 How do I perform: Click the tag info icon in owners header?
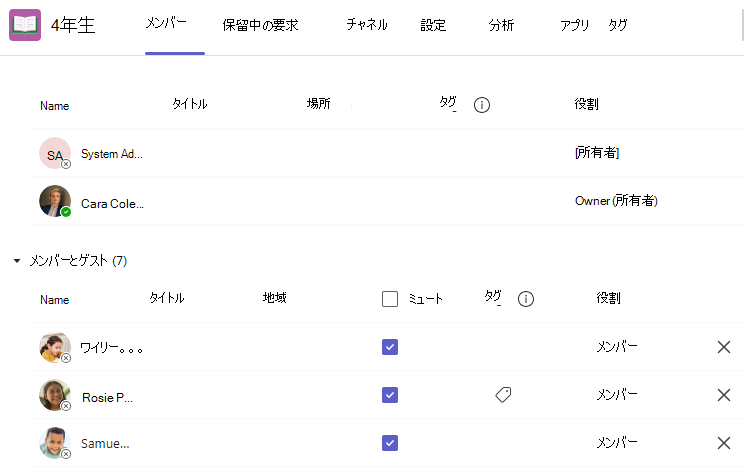pyautogui.click(x=482, y=104)
